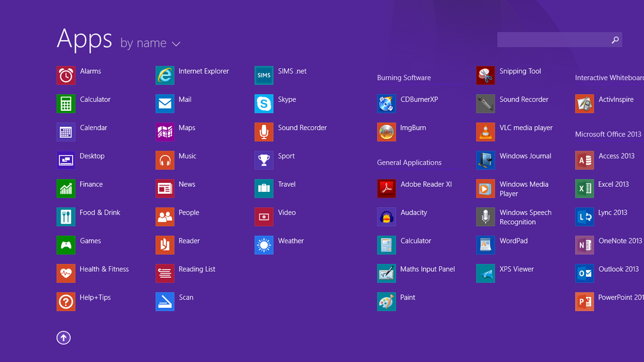Click Sound Recorder label under Snipping Tool

[524, 99]
